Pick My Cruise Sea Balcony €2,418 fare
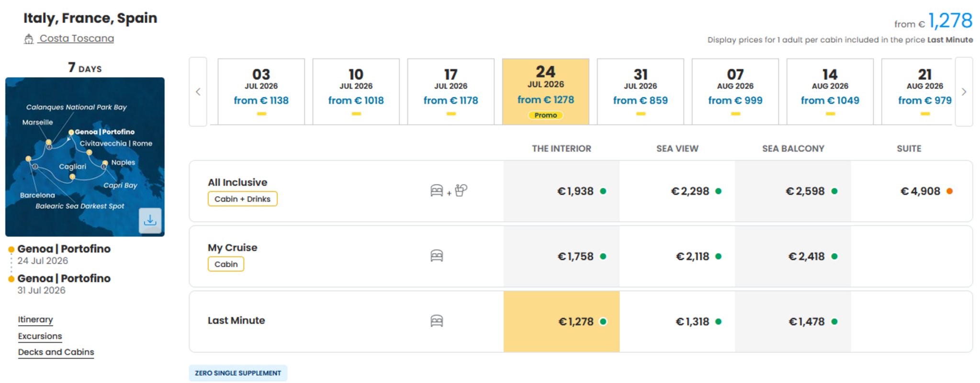Viewport: 980px width, 383px height. 793,257
